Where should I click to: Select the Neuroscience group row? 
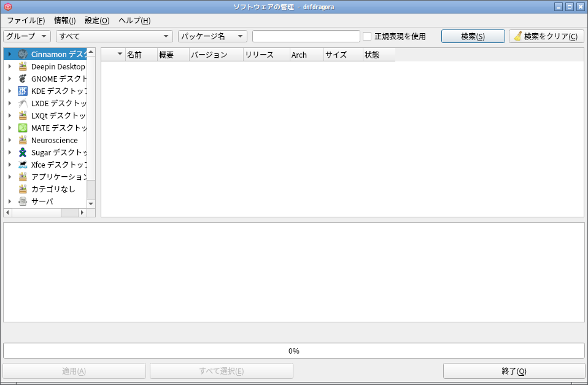[x=45, y=140]
